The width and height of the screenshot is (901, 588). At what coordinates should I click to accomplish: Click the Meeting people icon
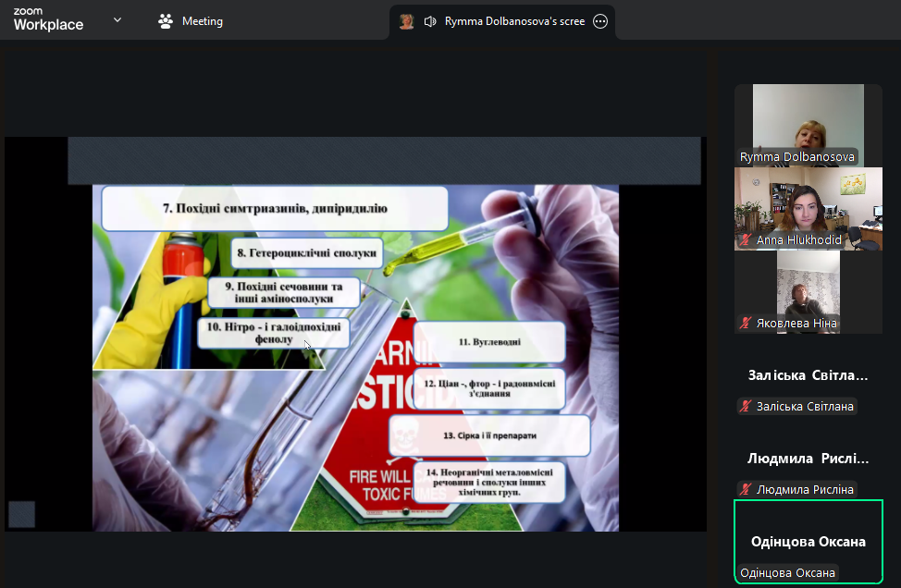click(166, 21)
